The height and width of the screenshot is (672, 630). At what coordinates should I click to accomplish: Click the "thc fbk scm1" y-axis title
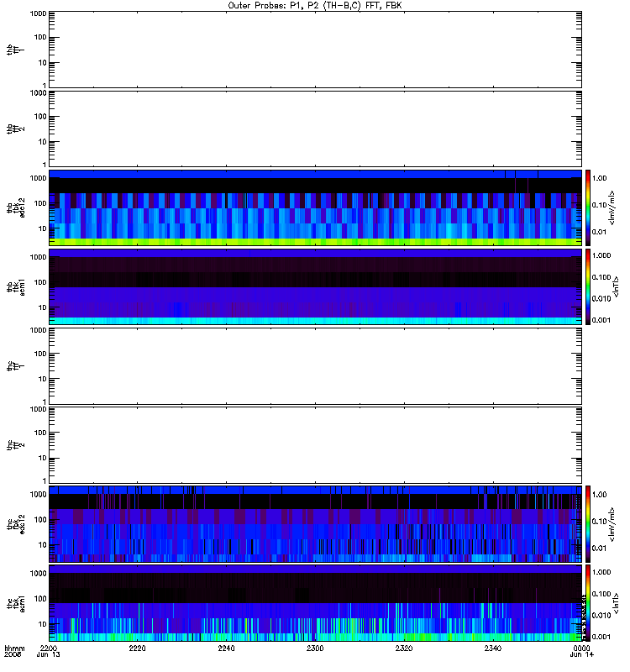coord(15,603)
